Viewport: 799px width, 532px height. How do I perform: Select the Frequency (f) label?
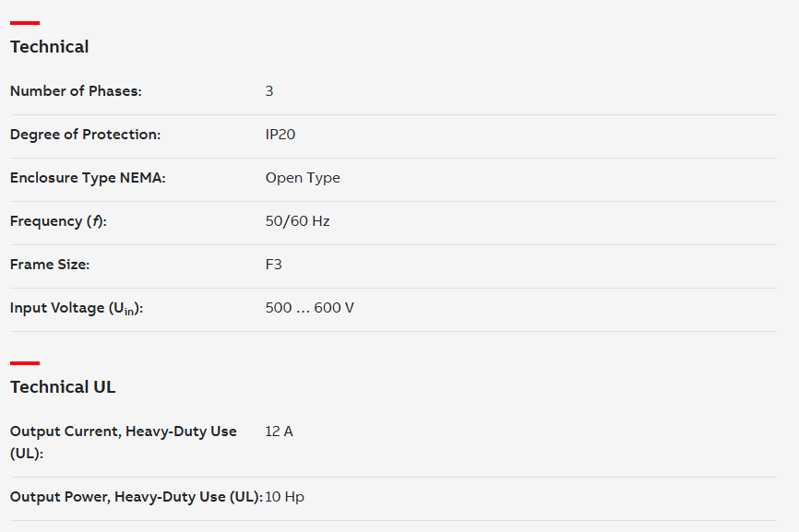pos(58,221)
